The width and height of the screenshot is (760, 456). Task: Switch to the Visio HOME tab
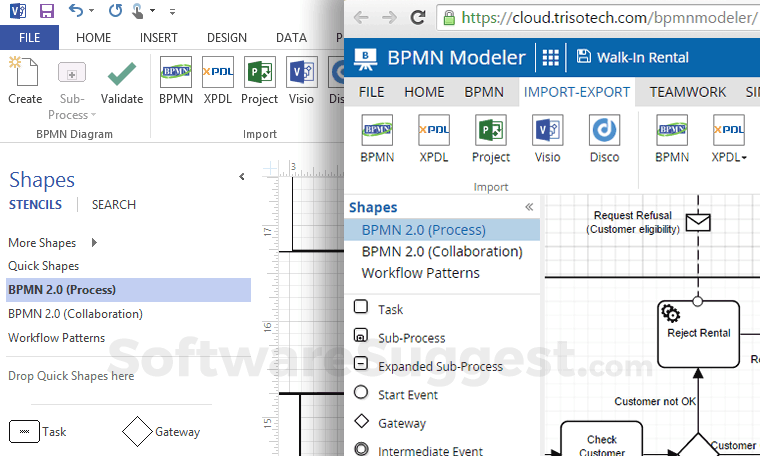coord(94,37)
